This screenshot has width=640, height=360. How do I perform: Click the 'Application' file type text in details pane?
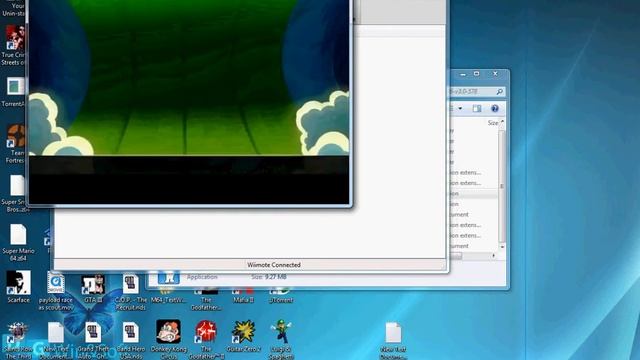[x=202, y=277]
